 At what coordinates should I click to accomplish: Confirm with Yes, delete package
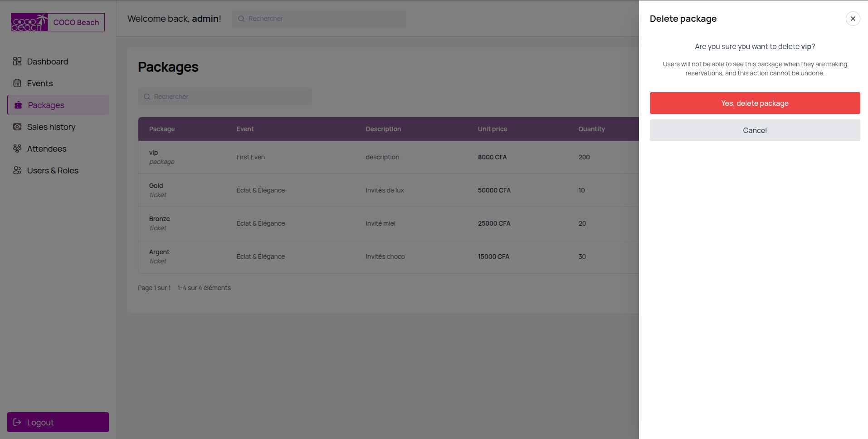point(755,103)
